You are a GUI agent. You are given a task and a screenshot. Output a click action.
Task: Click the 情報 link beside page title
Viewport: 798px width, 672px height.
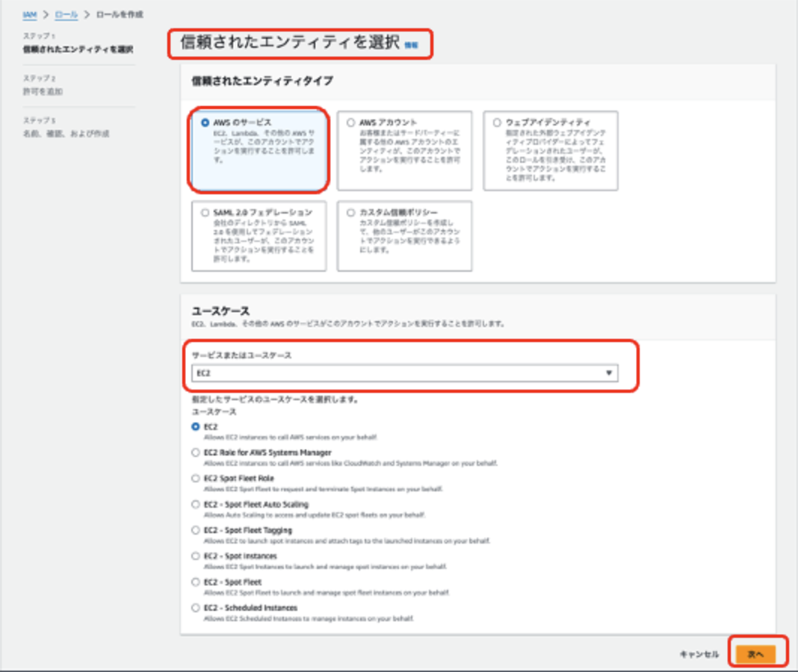tap(411, 46)
